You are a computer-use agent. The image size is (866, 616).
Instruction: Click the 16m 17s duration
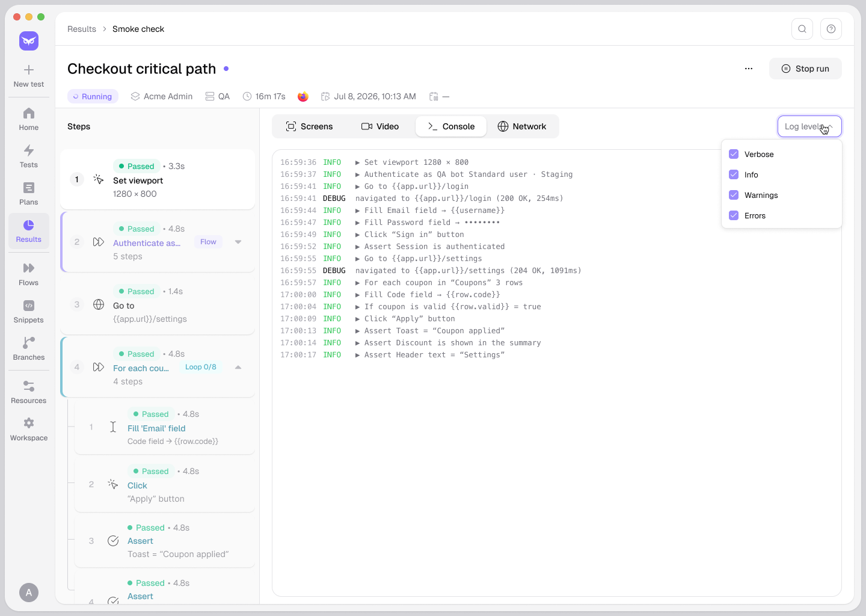(264, 96)
